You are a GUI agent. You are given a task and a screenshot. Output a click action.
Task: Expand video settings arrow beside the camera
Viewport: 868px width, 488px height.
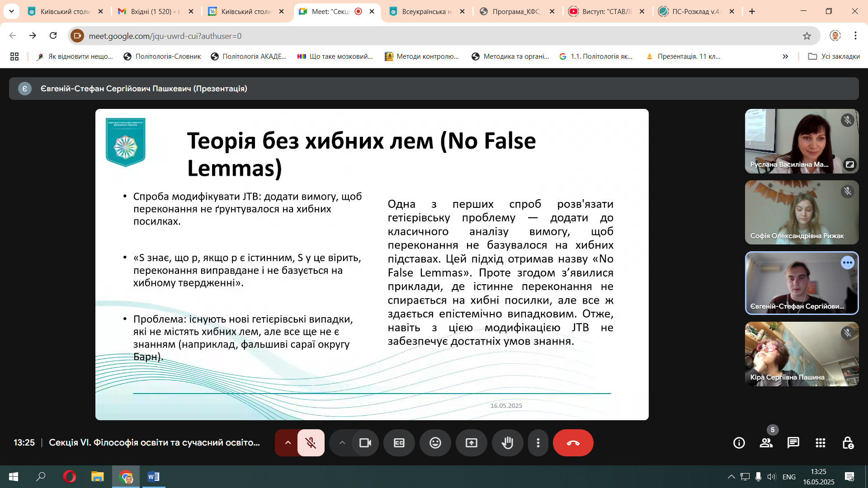(342, 443)
